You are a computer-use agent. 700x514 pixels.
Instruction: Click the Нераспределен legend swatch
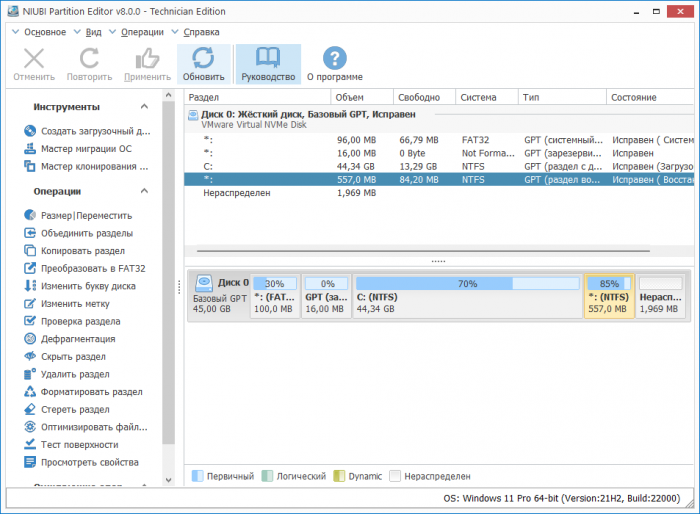pyautogui.click(x=395, y=476)
